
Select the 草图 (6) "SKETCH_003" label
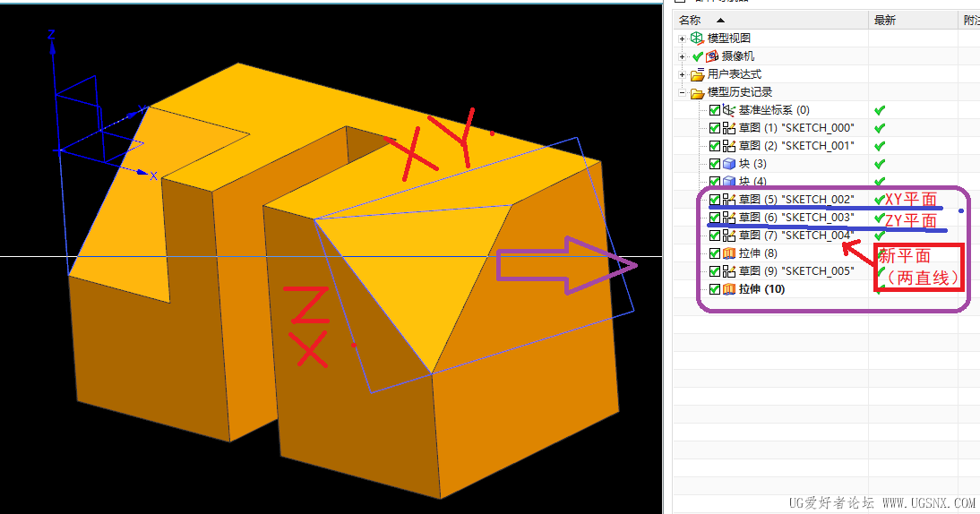coord(797,218)
